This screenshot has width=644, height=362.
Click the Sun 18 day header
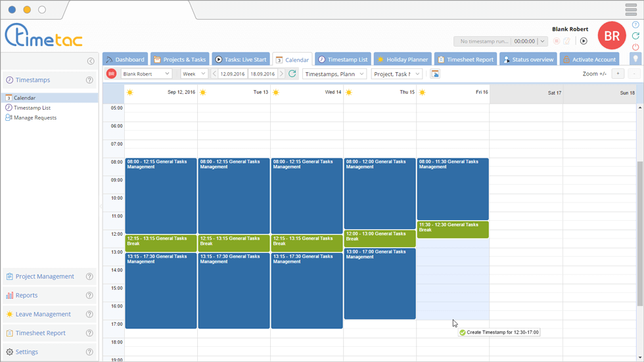(599, 93)
